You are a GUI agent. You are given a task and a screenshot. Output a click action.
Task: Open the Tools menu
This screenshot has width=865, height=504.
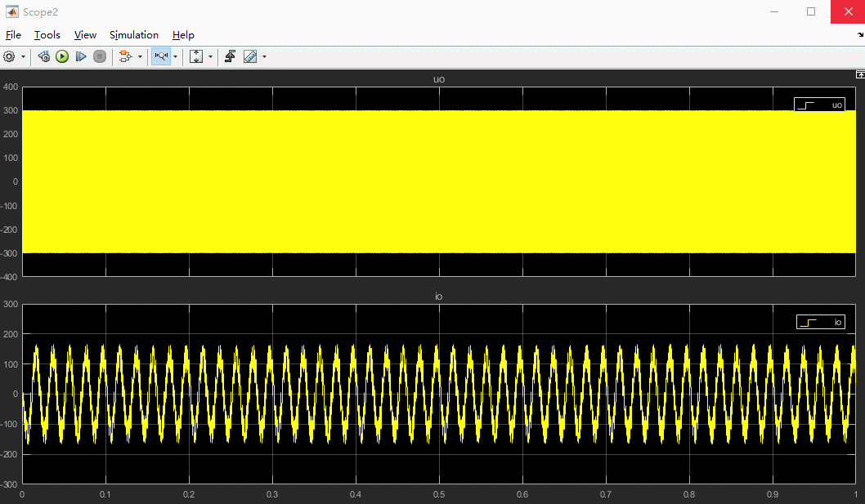(x=47, y=35)
